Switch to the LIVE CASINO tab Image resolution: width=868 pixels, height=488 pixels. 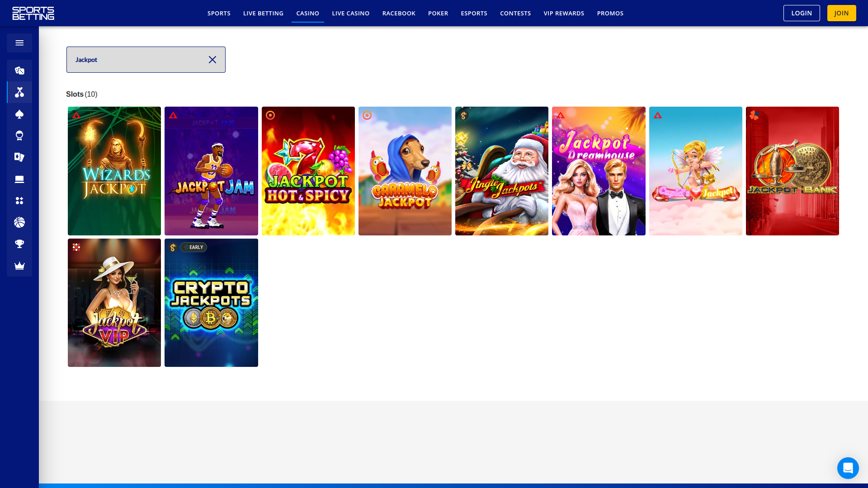(x=350, y=13)
